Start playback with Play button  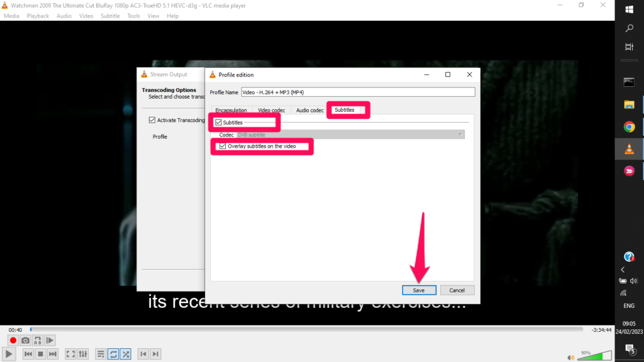(x=9, y=354)
